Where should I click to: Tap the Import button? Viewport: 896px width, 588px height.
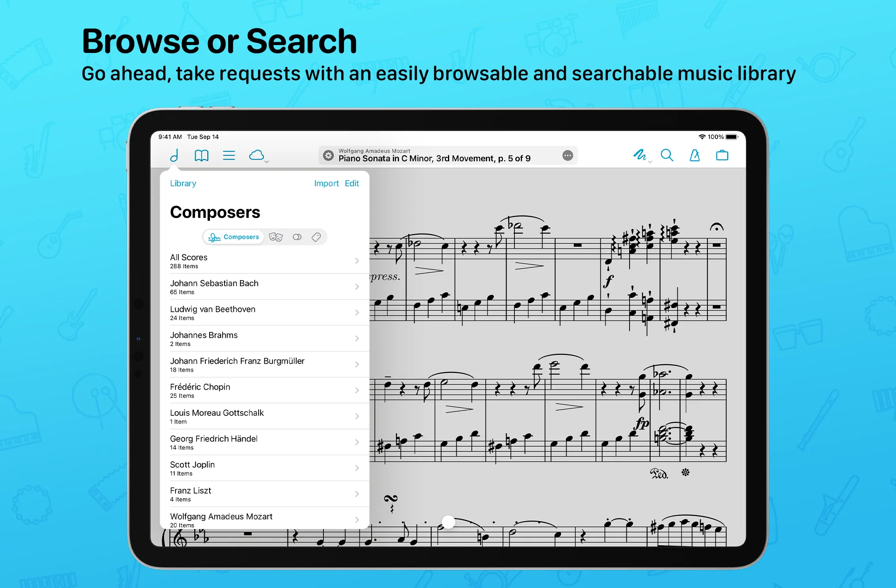[x=326, y=183]
